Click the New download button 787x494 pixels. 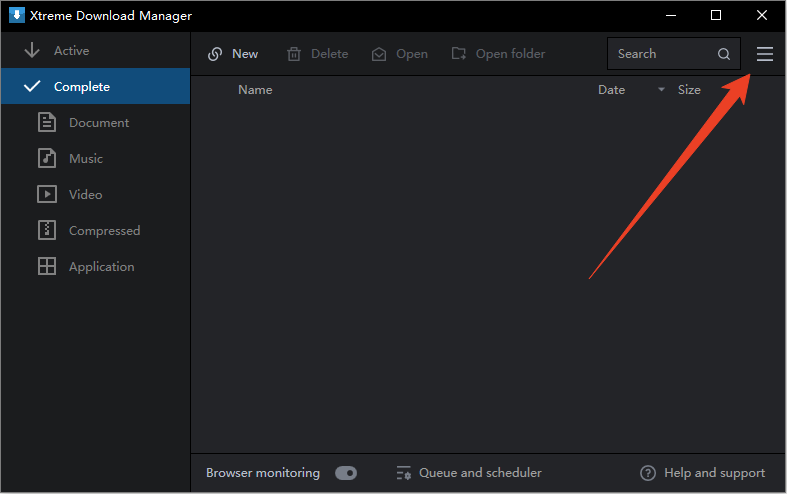(x=233, y=54)
